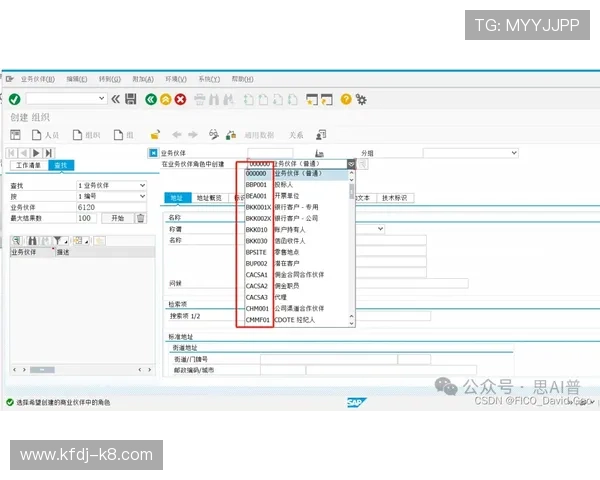This screenshot has width=600, height=480.
Task: Click the Details magnifier icon in result list toolbar
Action: pos(16,240)
